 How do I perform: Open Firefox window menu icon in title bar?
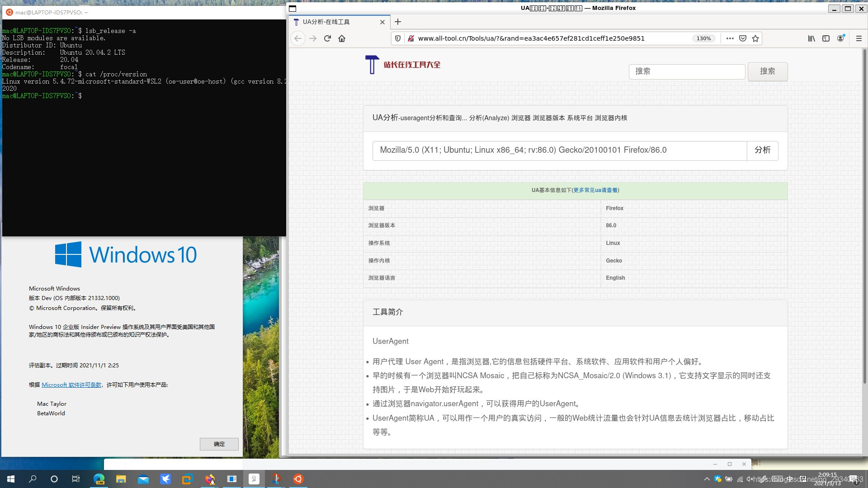point(292,8)
